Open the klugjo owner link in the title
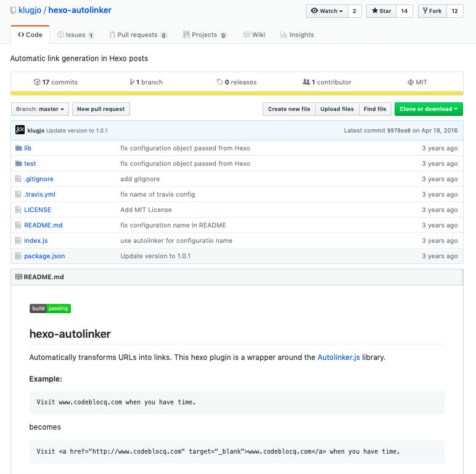The width and height of the screenshot is (476, 474). (30, 10)
